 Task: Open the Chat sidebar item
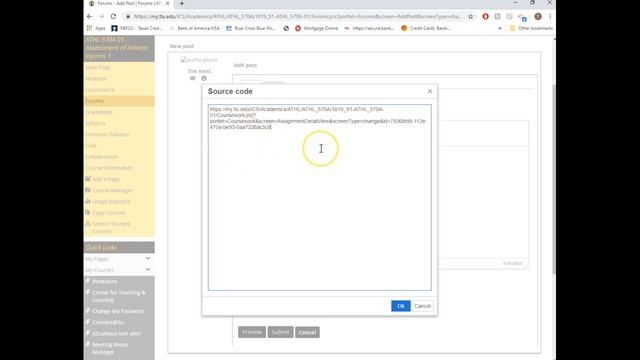pyautogui.click(x=91, y=146)
